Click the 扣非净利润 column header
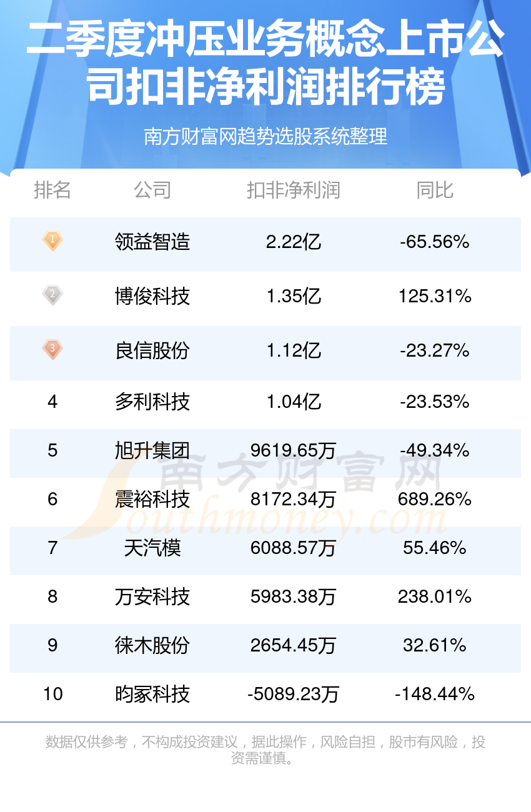The height and width of the screenshot is (812, 531). (x=294, y=190)
